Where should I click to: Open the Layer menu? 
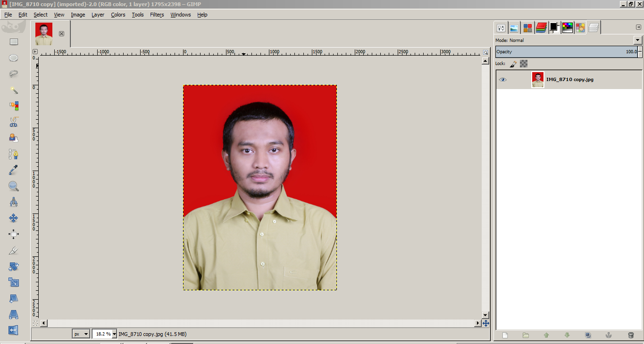[x=98, y=15]
